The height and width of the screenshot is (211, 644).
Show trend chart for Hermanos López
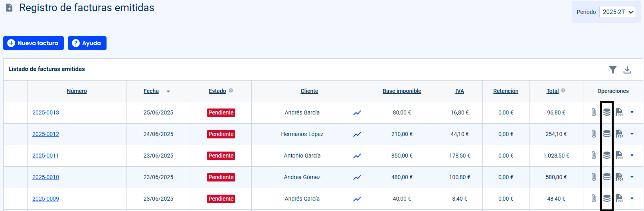357,134
